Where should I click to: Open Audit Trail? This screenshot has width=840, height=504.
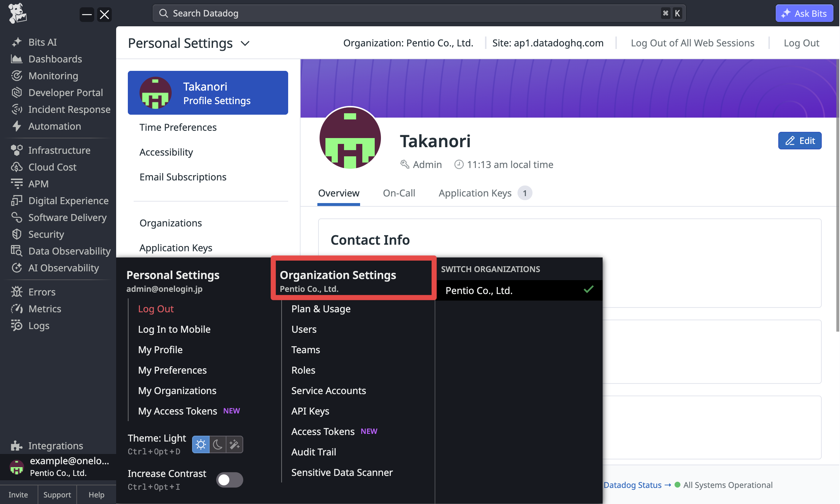[x=314, y=452]
